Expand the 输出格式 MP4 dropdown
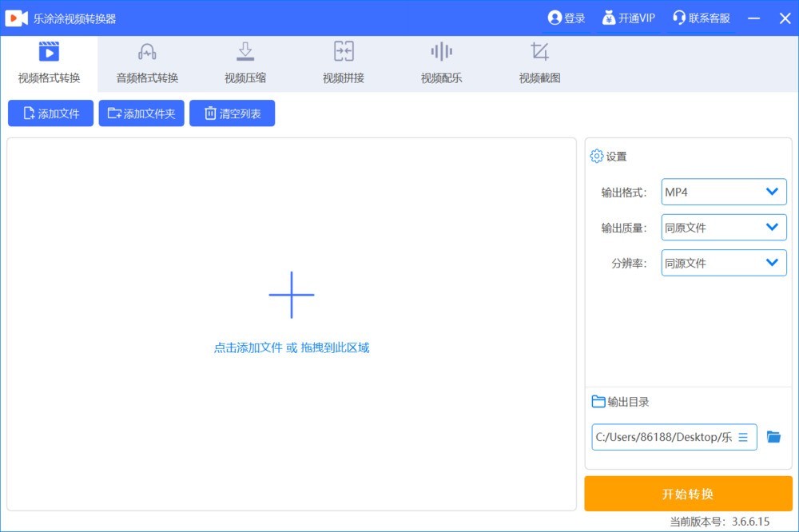 tap(724, 192)
